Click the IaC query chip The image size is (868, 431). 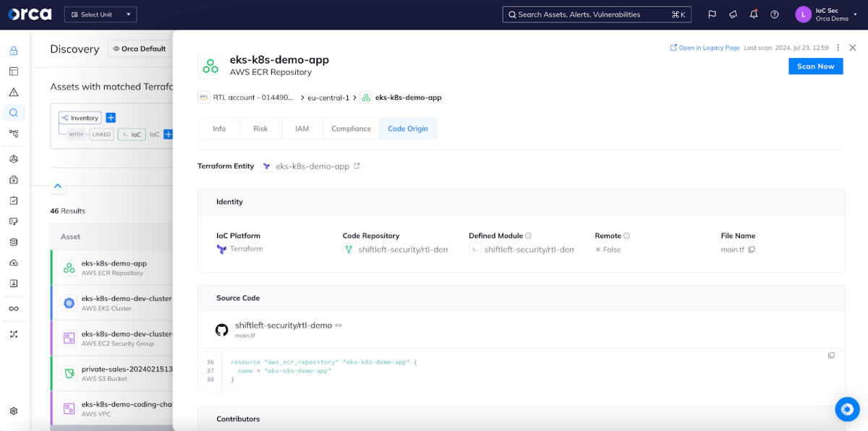point(132,135)
